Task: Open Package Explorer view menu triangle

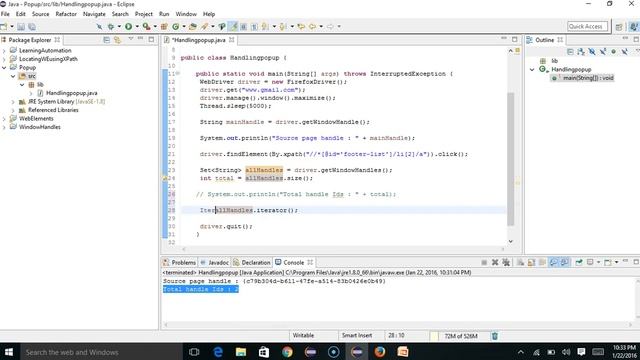Action: coord(131,39)
